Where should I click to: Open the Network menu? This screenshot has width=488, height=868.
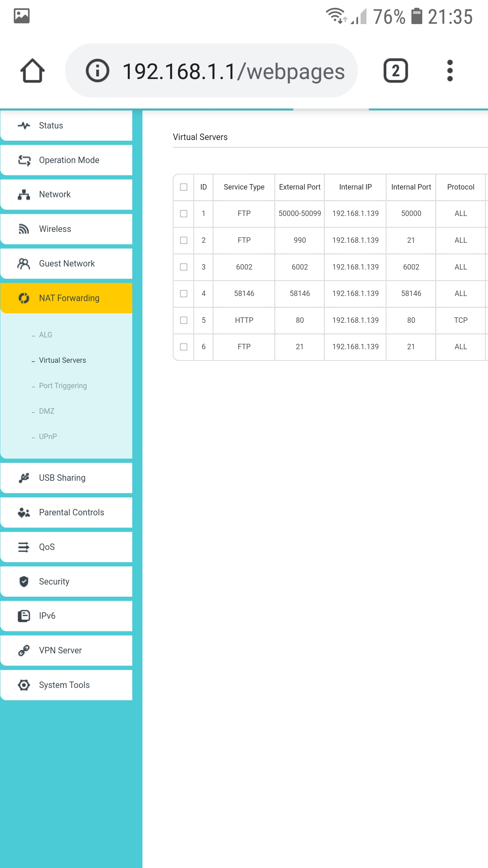66,194
